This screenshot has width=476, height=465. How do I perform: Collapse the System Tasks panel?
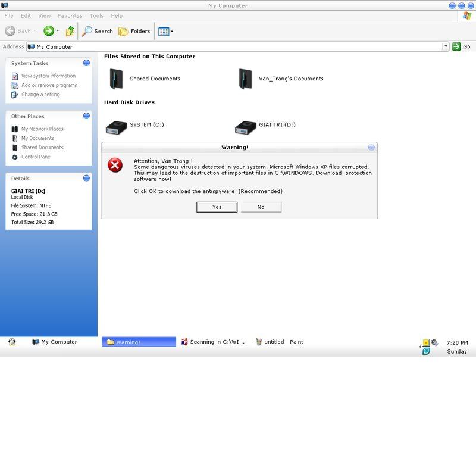click(86, 63)
